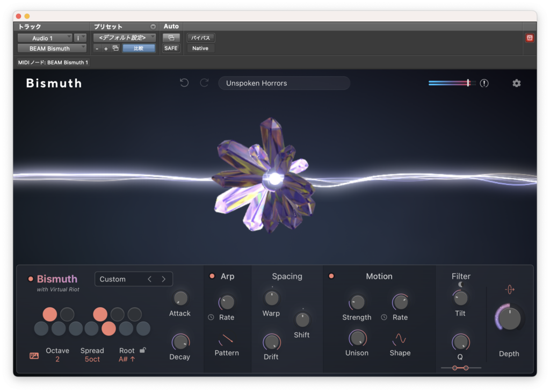This screenshot has width=550, height=392.
Task: Click the plus next-preset button
Action: [x=106, y=48]
